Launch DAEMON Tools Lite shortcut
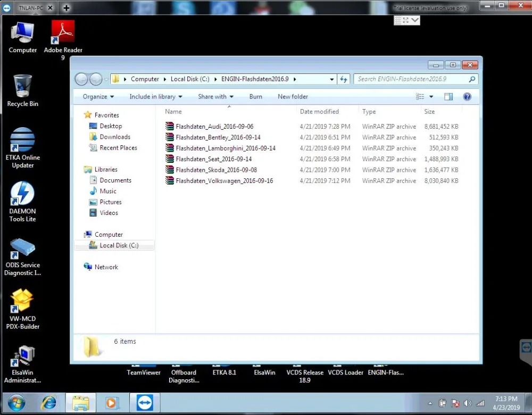Image resolution: width=532 pixels, height=415 pixels. pos(22,202)
